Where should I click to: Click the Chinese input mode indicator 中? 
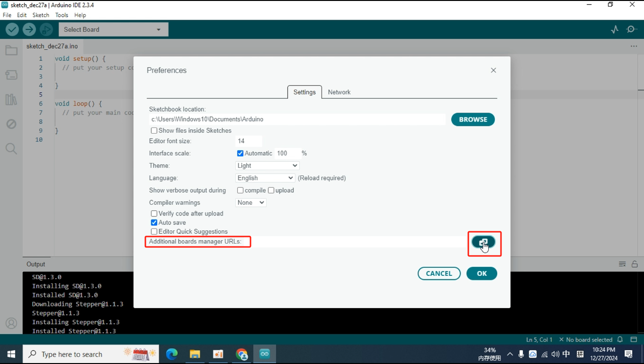[x=566, y=354]
